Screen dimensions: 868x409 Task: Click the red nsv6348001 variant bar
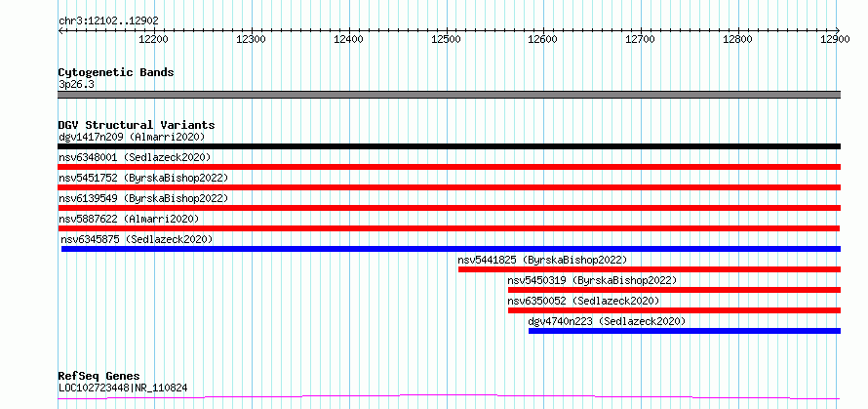449,167
